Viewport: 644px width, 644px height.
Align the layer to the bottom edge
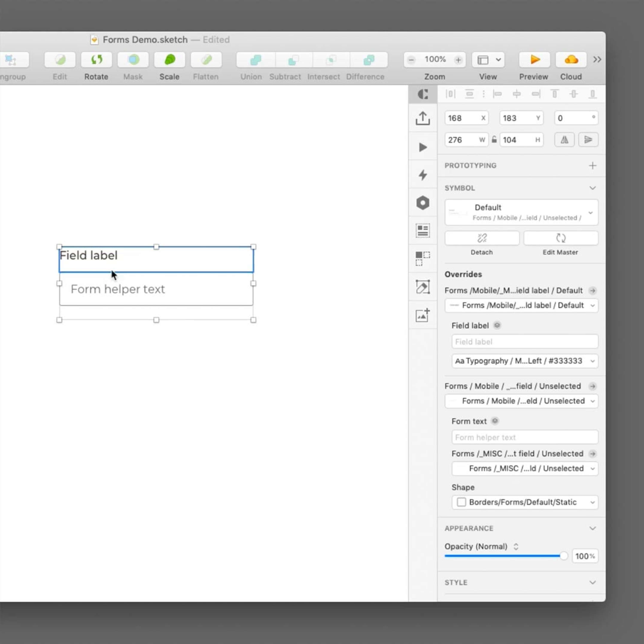point(593,94)
